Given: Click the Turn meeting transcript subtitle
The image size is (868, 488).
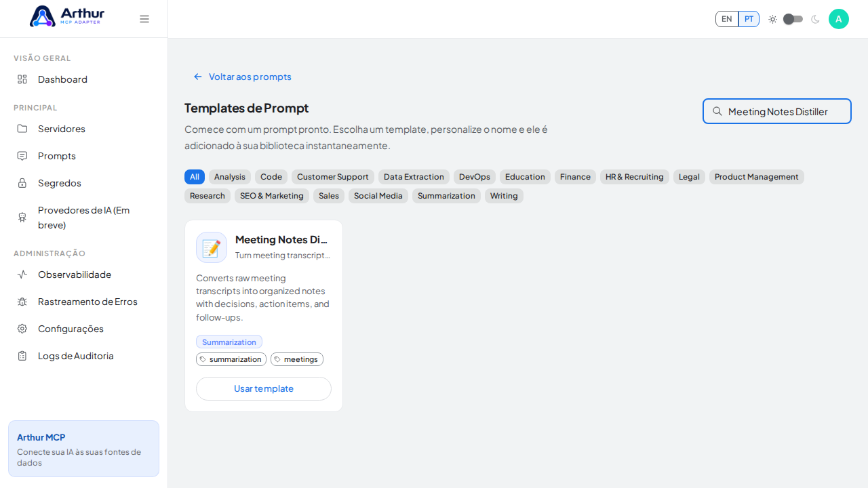Looking at the screenshot, I should [283, 256].
